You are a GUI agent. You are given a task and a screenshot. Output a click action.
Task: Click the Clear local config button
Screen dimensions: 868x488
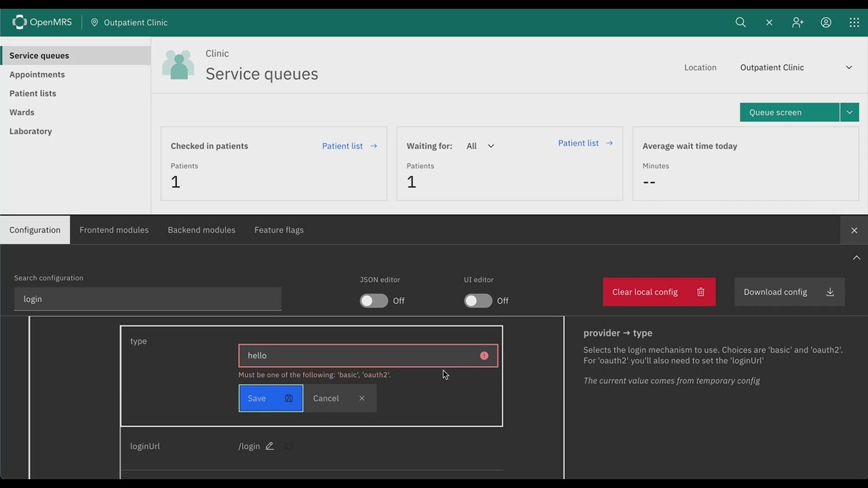[659, 292]
